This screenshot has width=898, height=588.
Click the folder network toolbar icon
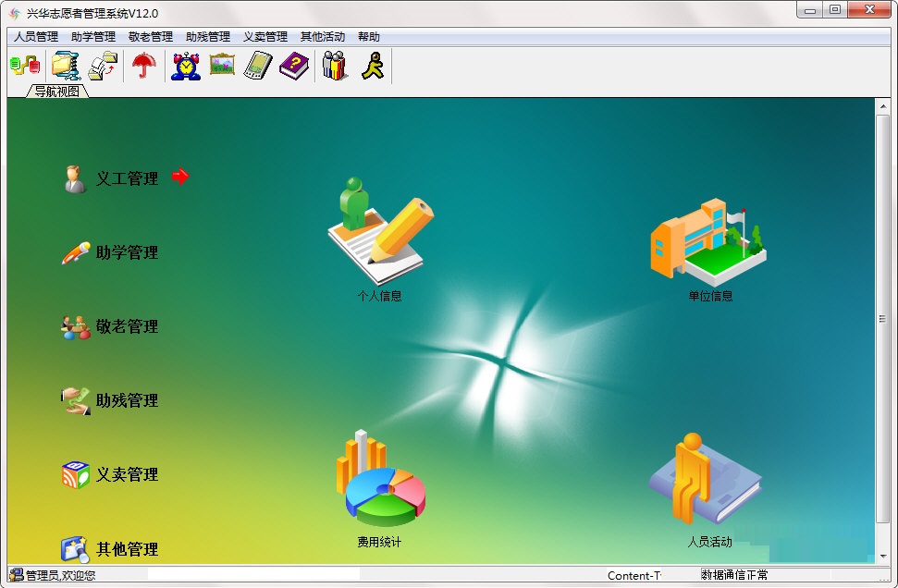click(x=66, y=66)
